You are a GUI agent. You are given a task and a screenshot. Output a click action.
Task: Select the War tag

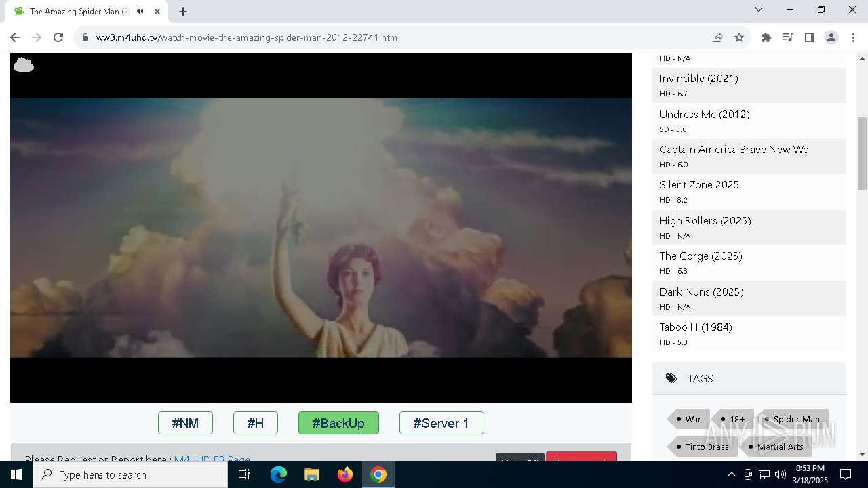tap(689, 419)
